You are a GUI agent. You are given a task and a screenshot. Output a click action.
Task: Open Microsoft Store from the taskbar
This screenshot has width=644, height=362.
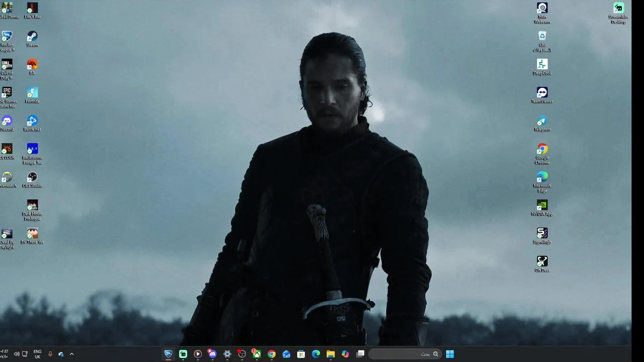(301, 354)
